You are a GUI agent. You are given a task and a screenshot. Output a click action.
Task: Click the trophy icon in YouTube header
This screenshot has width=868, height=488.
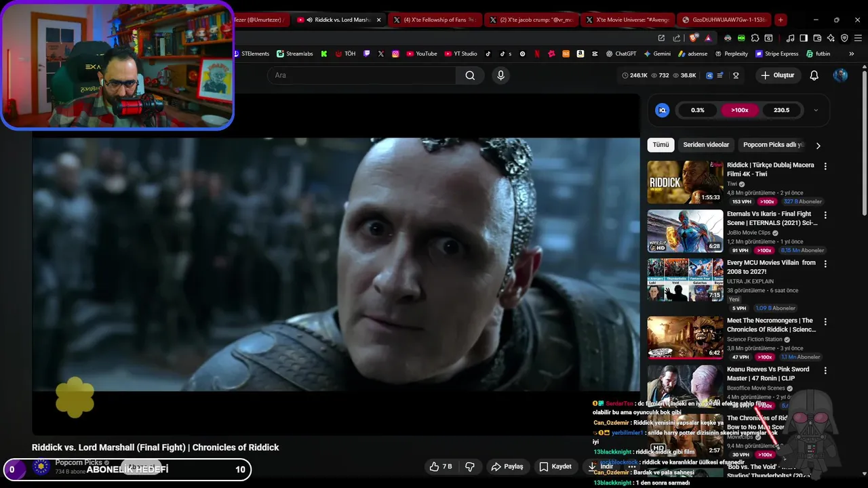coord(736,75)
